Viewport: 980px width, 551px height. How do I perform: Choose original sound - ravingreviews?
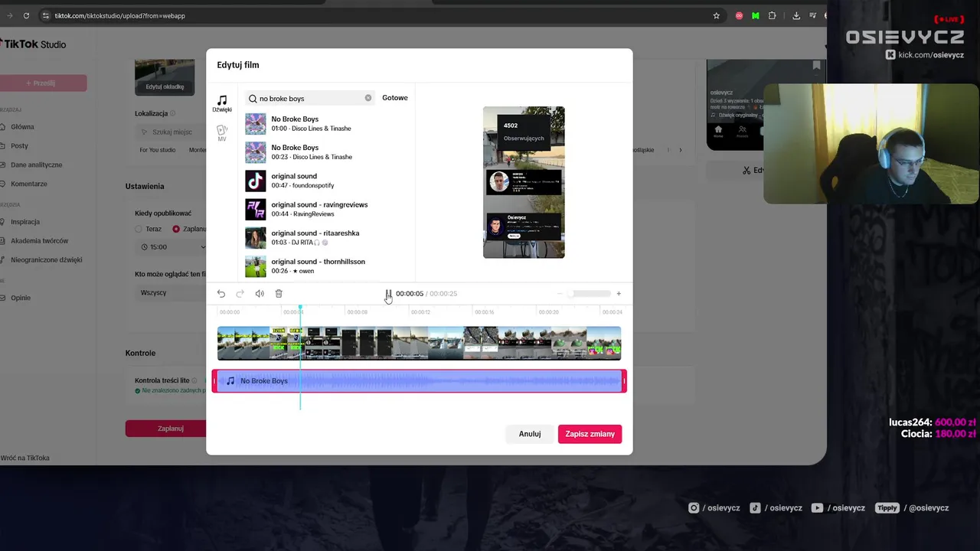tap(329, 209)
